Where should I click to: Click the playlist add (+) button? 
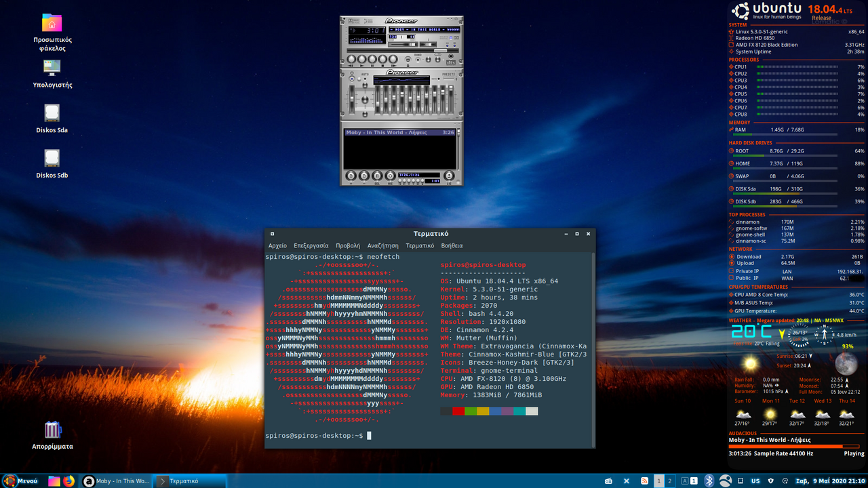(x=351, y=176)
